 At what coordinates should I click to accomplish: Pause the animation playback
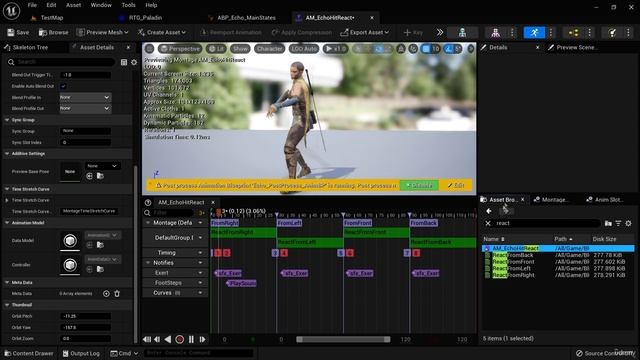click(x=191, y=339)
